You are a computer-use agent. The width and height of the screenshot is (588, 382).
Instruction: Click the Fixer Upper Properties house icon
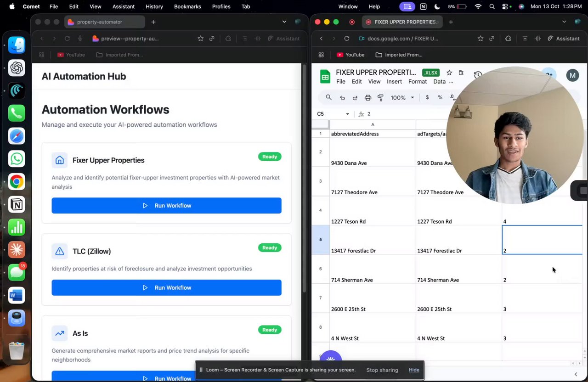pos(60,160)
